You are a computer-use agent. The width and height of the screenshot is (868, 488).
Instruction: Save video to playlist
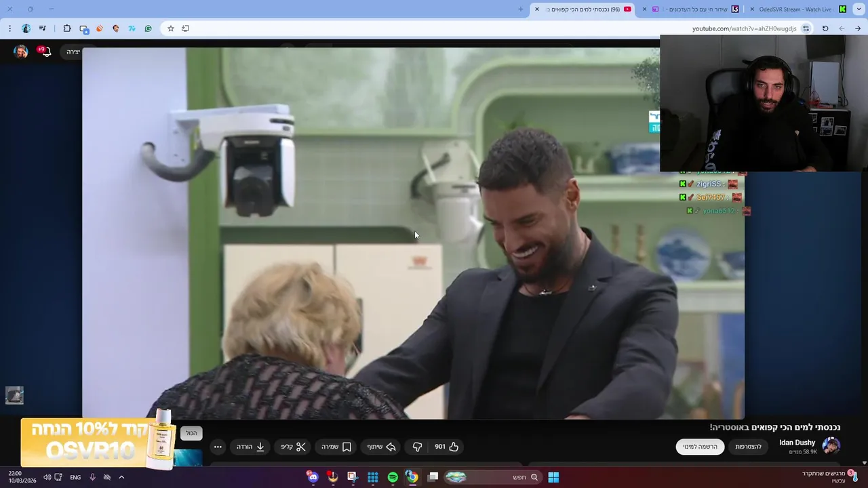[336, 447]
